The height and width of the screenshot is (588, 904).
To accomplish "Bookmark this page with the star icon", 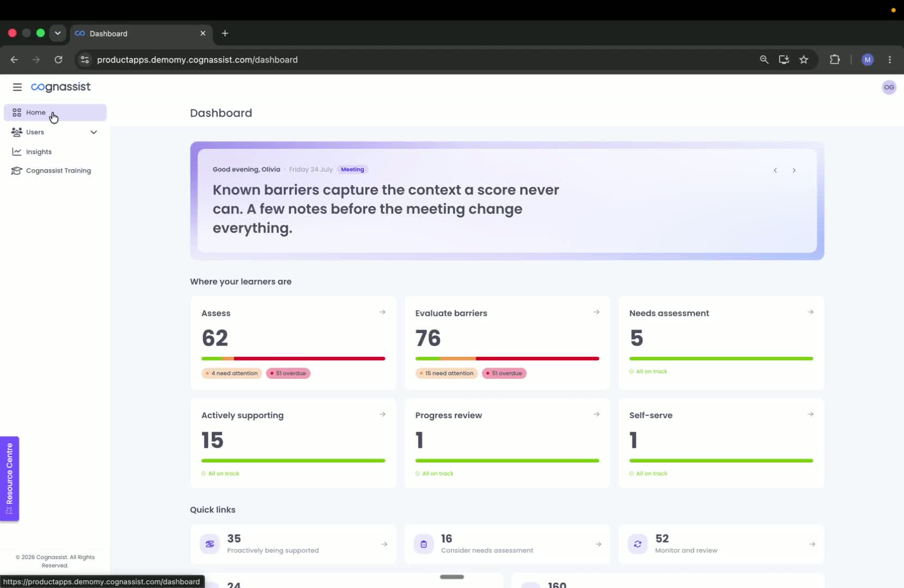I will tap(804, 60).
